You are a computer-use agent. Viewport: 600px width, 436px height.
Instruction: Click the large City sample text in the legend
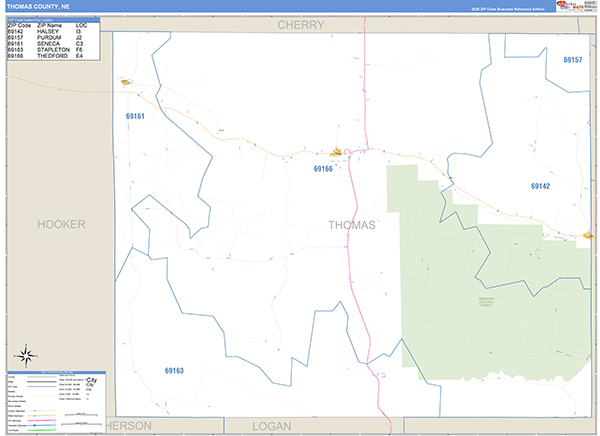92,380
